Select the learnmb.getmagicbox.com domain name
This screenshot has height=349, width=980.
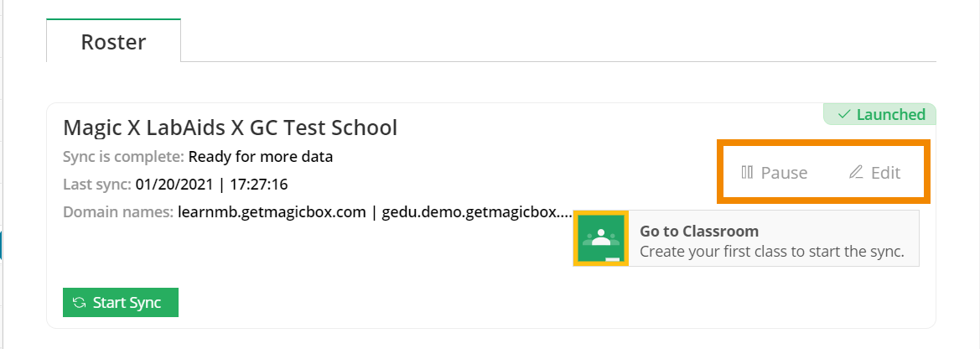(x=272, y=211)
